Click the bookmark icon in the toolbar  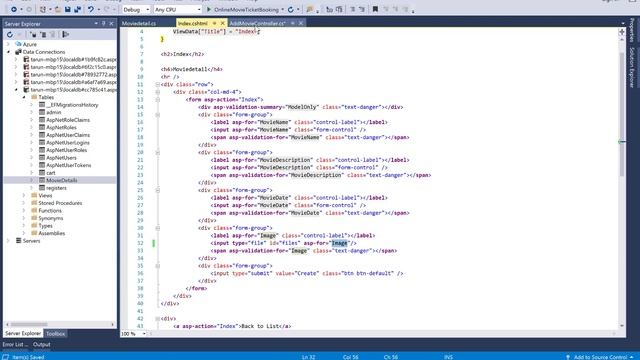point(375,9)
